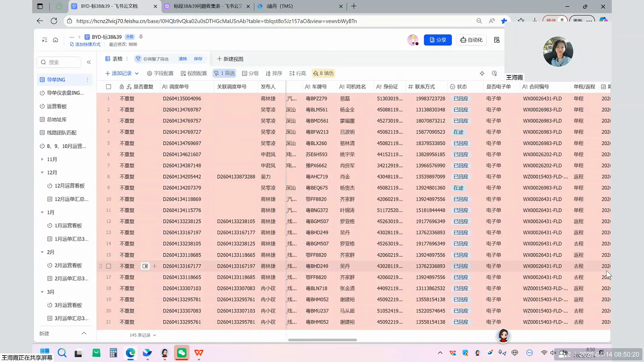This screenshot has height=362, width=644.
Task: Open the 排序 sort tool
Action: point(274,73)
